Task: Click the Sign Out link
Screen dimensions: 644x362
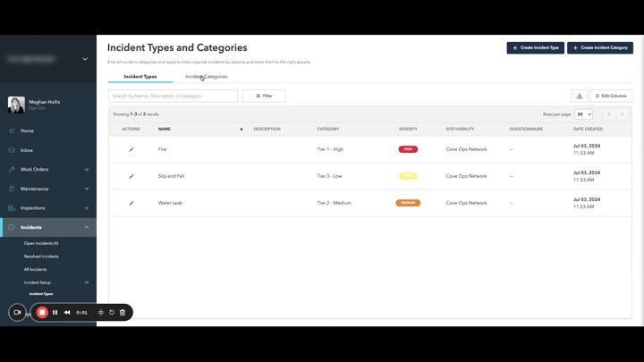Action: [x=37, y=108]
